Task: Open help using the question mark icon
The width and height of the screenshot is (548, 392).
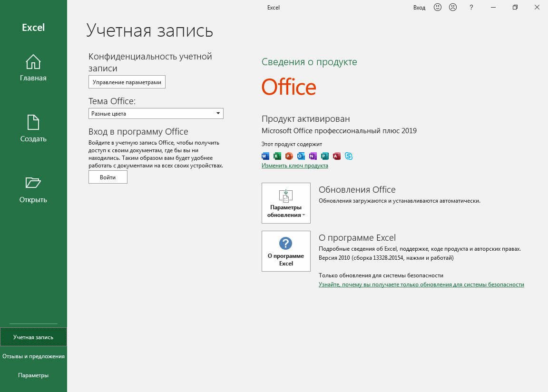Action: click(471, 8)
